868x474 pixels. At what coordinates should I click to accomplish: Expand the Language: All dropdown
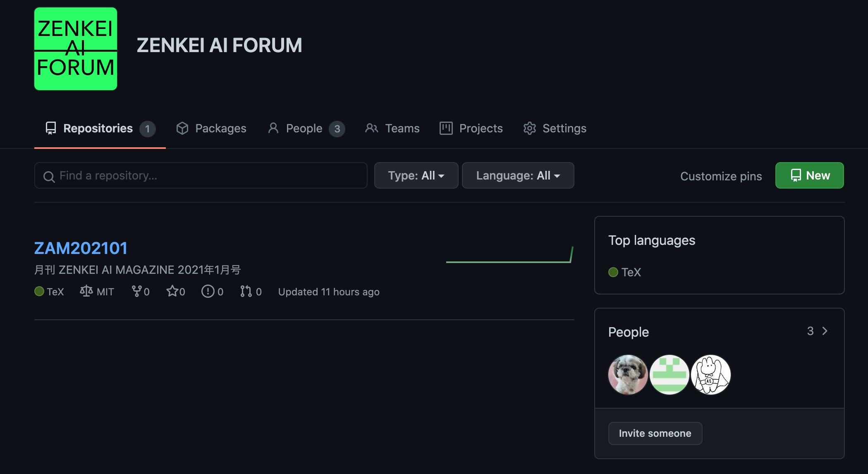tap(518, 175)
